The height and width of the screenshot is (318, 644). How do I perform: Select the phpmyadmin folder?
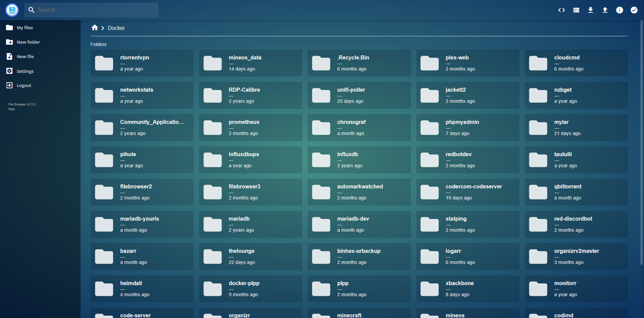click(467, 128)
